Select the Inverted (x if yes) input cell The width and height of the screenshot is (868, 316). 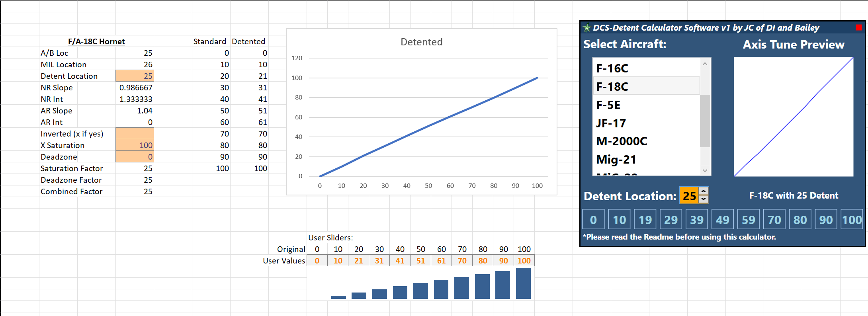(135, 133)
